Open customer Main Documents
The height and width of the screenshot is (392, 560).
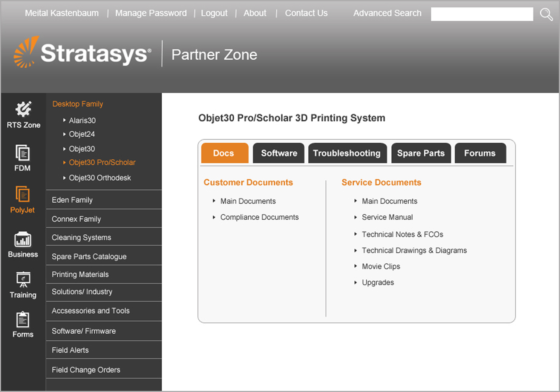pyautogui.click(x=248, y=201)
